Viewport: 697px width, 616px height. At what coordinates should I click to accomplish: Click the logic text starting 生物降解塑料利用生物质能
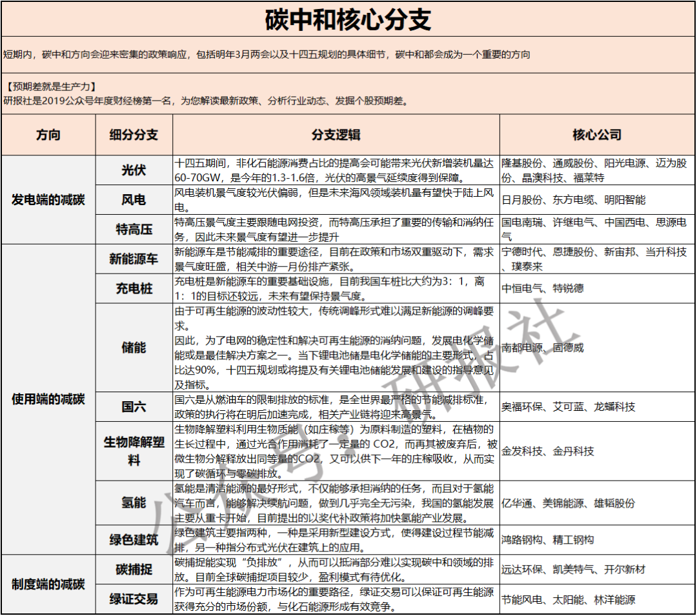tap(336, 451)
